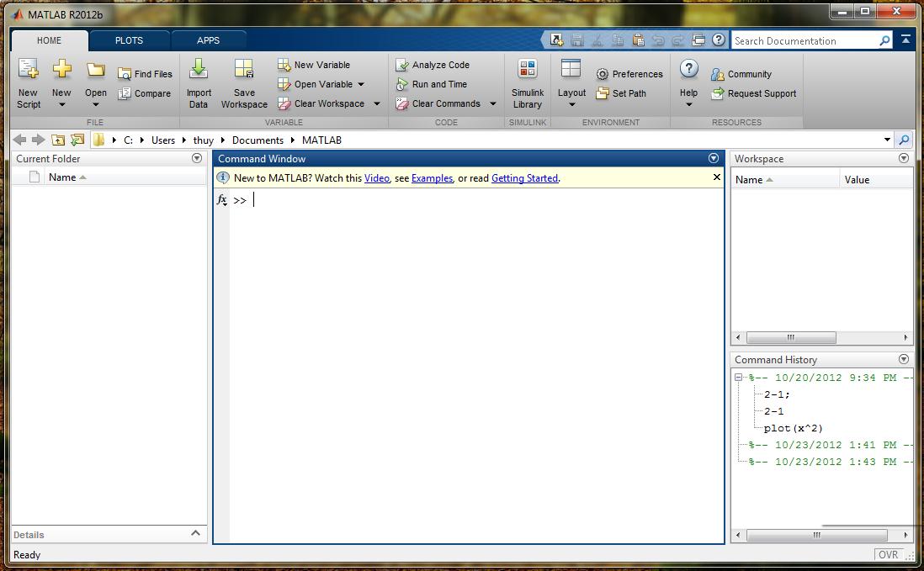Viewport: 924px width, 571px height.
Task: Click the Layout icon
Action: (x=571, y=69)
